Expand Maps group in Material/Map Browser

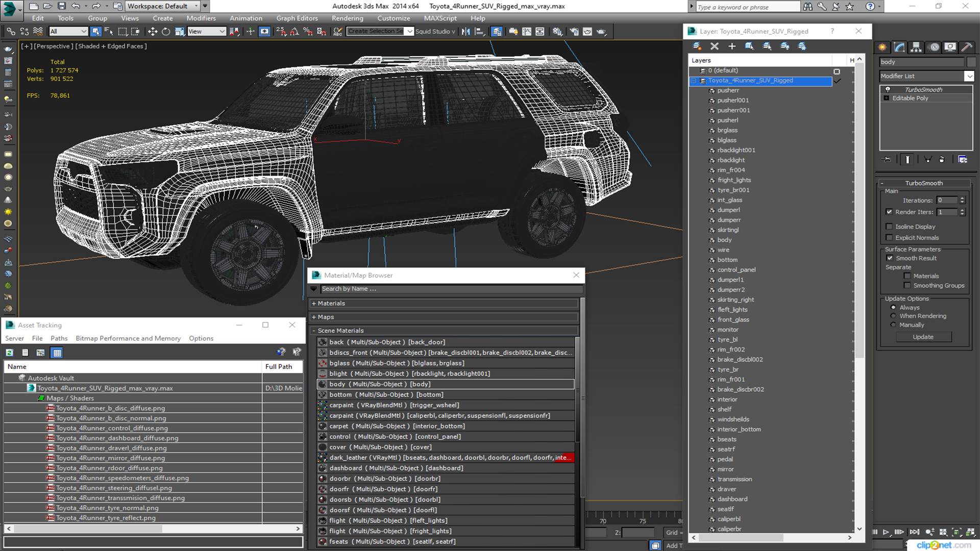314,317
